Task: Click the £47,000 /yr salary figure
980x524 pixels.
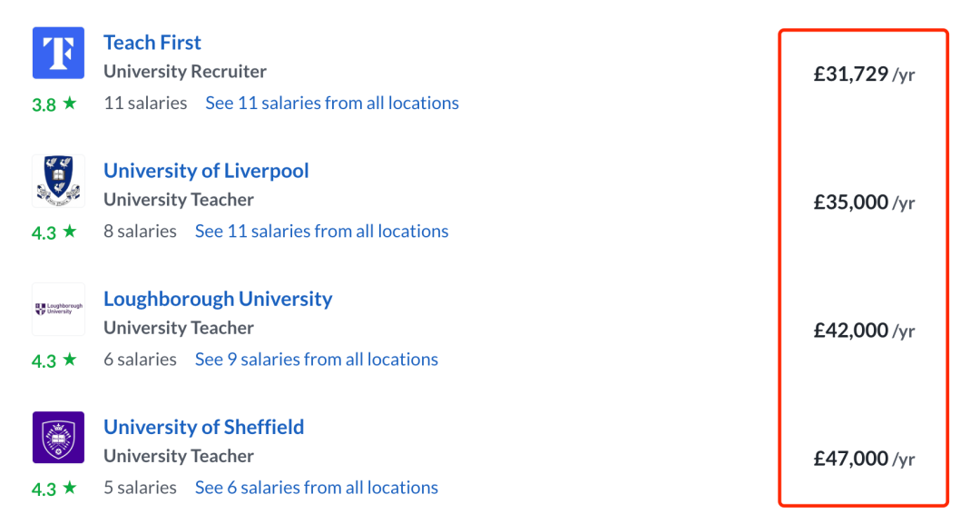Action: pos(865,459)
